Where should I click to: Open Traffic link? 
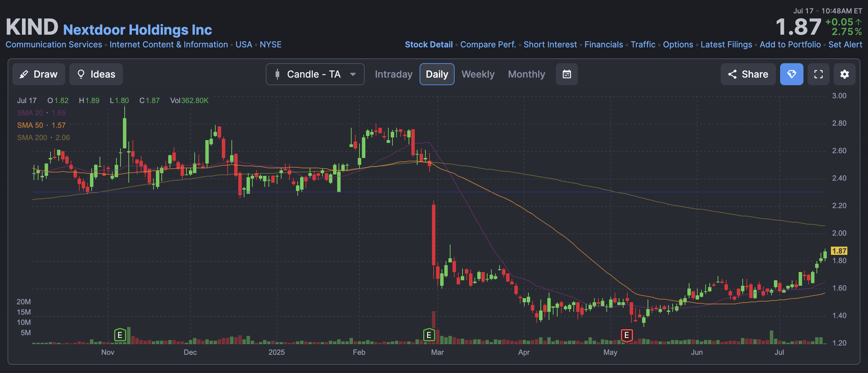[643, 45]
